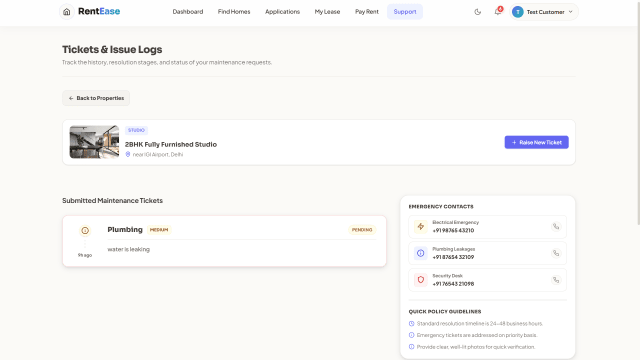Click the Security Desk shield icon

pos(420,280)
